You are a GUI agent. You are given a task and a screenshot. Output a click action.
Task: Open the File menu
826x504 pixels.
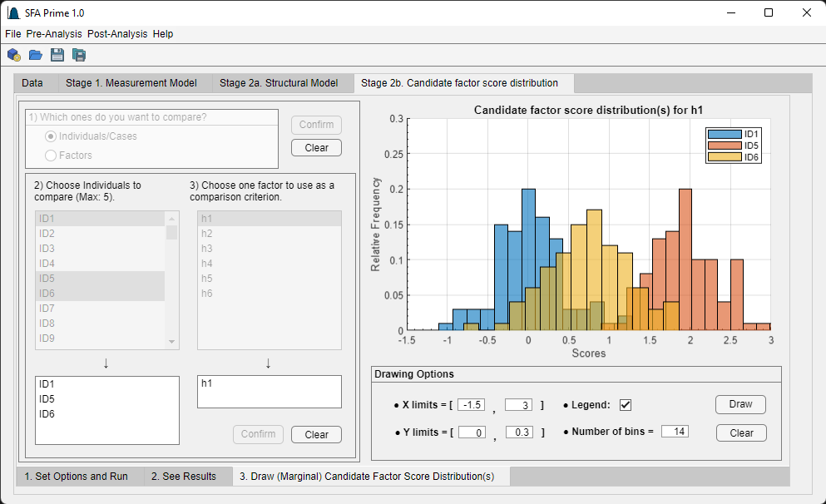point(13,34)
